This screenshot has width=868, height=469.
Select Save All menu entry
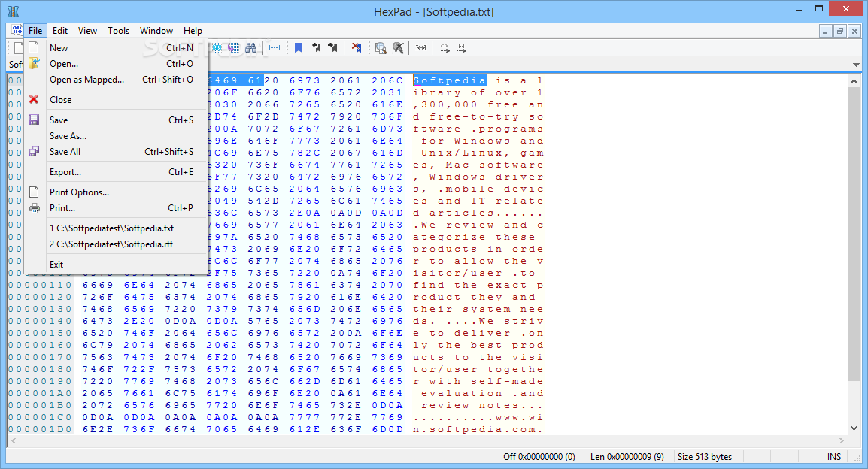point(117,152)
